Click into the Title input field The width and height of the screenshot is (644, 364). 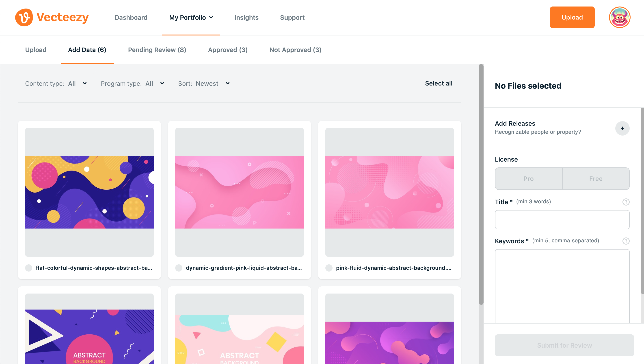562,219
